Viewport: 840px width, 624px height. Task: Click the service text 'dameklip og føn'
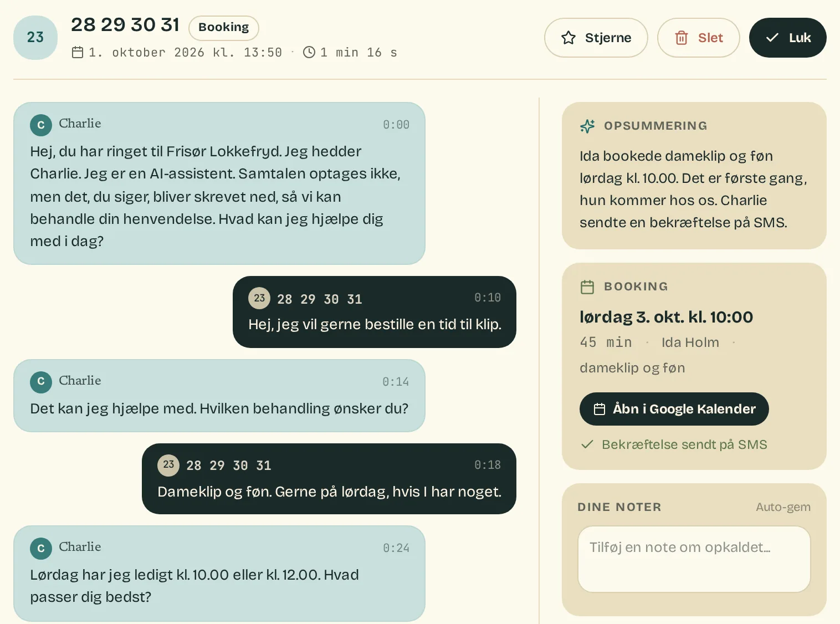[x=632, y=368]
